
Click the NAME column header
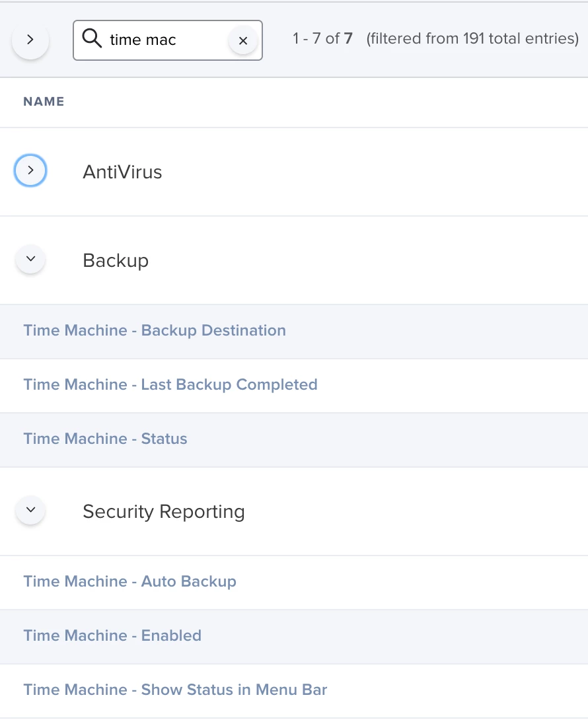[44, 102]
